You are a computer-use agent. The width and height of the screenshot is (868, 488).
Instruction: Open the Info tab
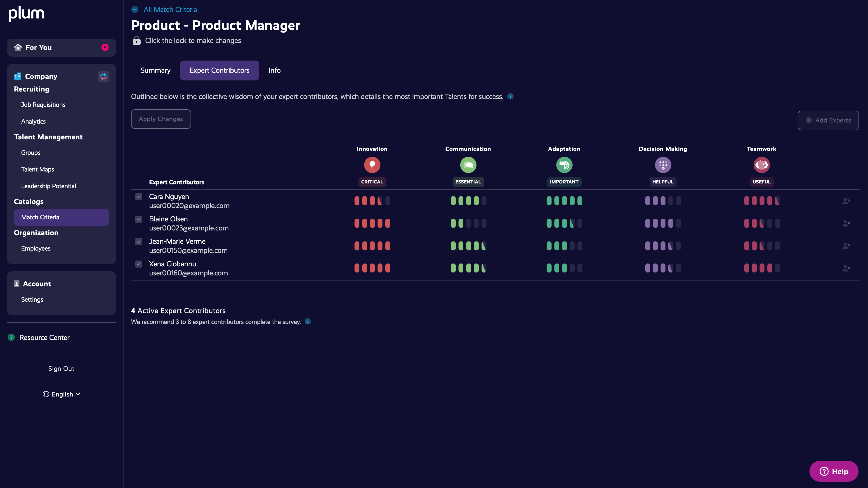point(274,70)
